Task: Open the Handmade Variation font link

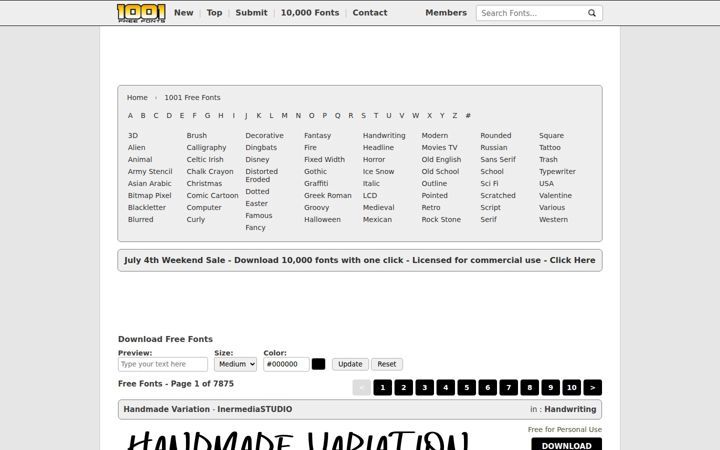Action: click(166, 409)
